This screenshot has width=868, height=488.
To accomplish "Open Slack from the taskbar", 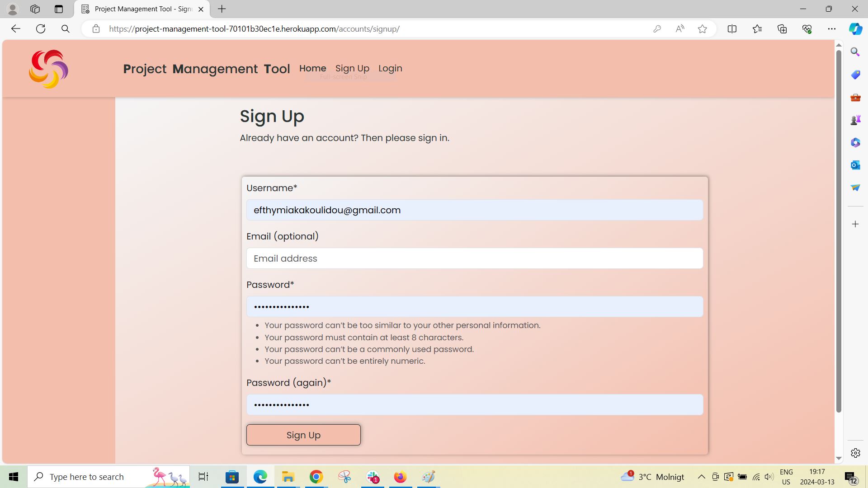I will 373,477.
